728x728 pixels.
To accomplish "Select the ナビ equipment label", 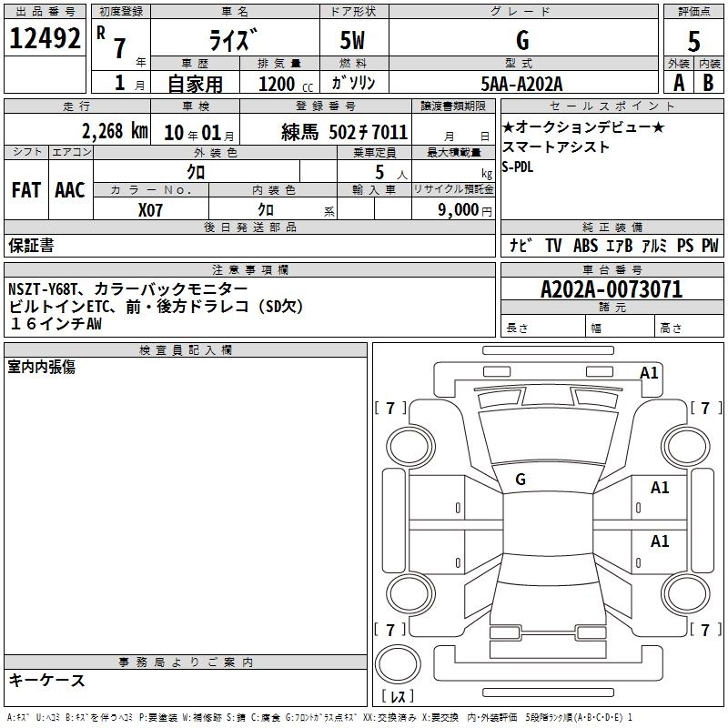I will click(x=521, y=245).
